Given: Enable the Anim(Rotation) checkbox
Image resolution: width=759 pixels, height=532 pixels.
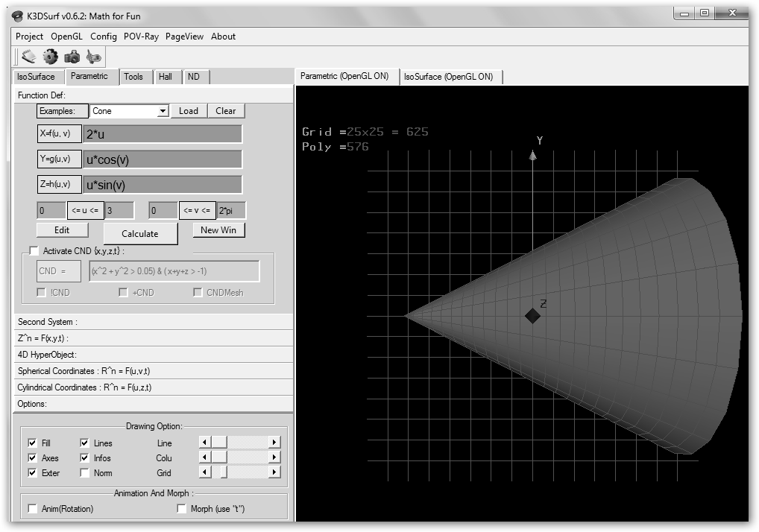Looking at the screenshot, I should [x=32, y=509].
